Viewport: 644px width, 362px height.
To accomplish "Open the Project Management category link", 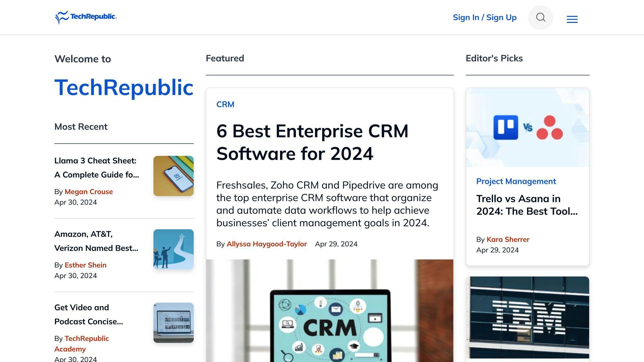I will point(516,181).
